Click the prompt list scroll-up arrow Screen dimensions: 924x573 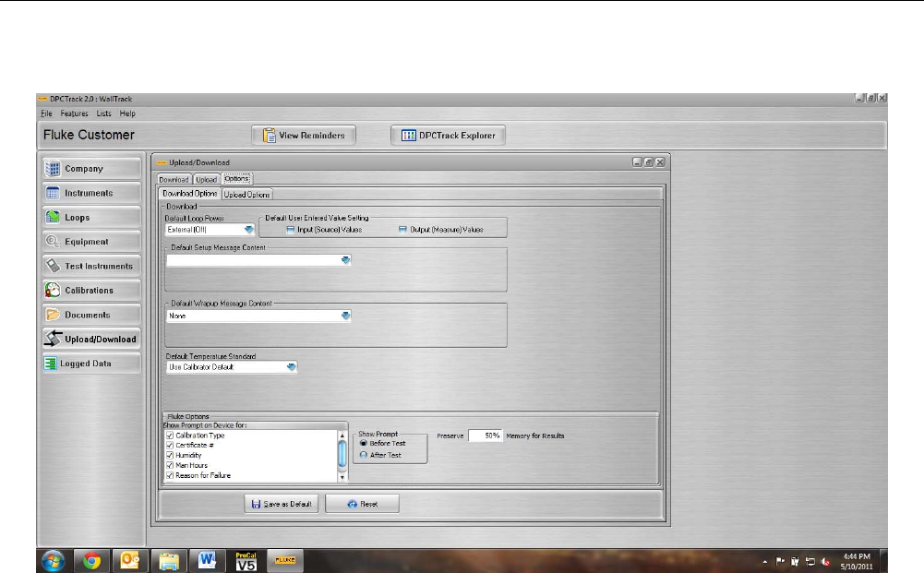click(342, 436)
